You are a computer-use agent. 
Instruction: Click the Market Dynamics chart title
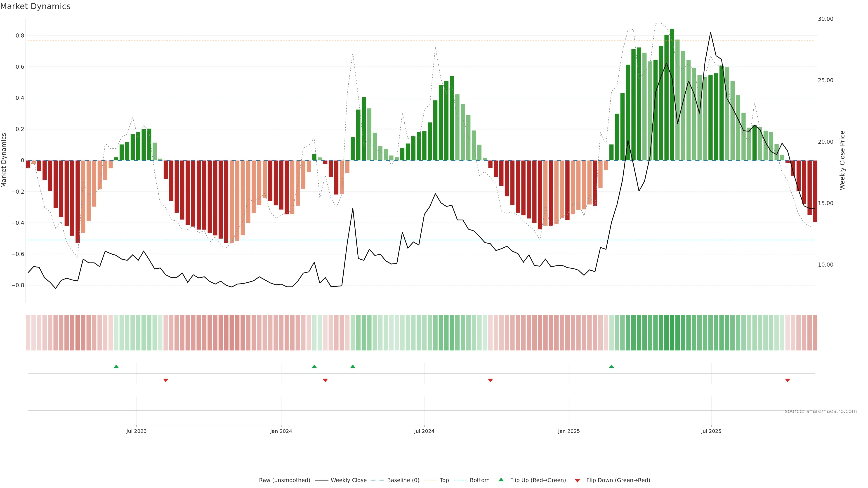coord(35,6)
